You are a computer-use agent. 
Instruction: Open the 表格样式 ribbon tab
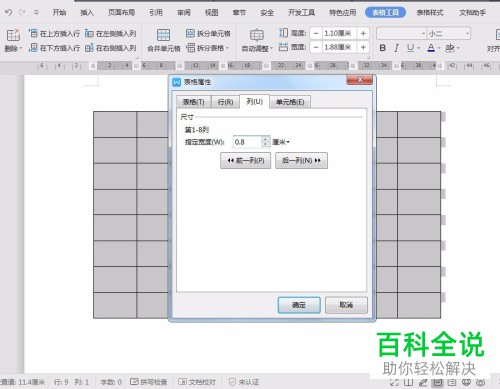pyautogui.click(x=430, y=13)
